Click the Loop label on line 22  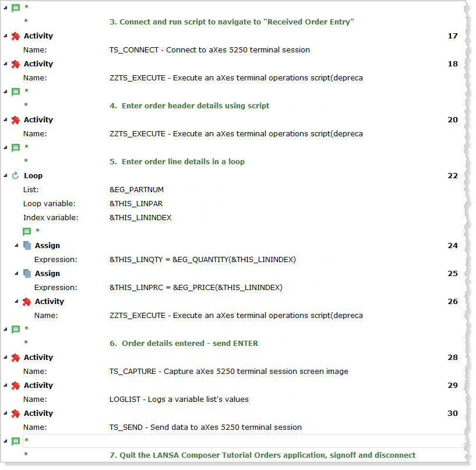click(x=33, y=176)
